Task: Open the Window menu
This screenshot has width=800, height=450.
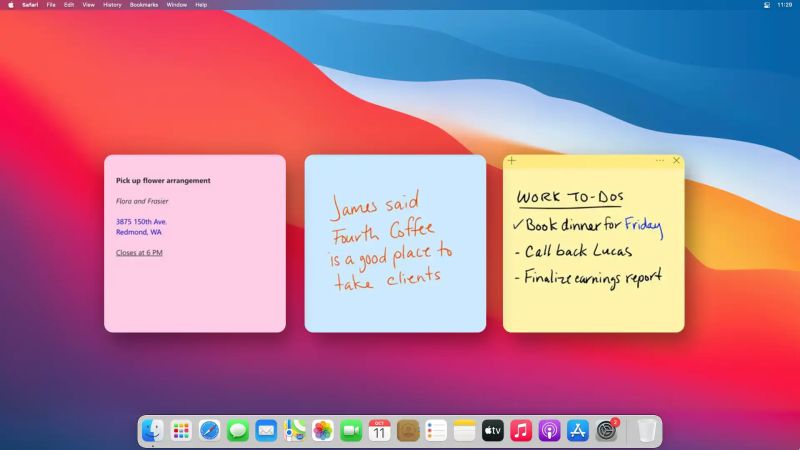Action: coord(177,5)
